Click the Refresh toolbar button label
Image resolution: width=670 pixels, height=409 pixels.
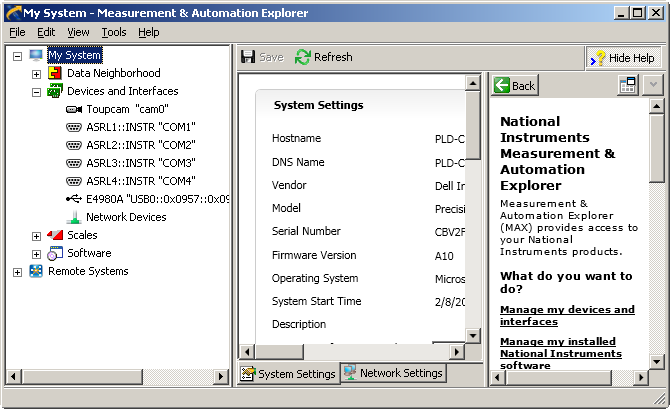tap(333, 57)
